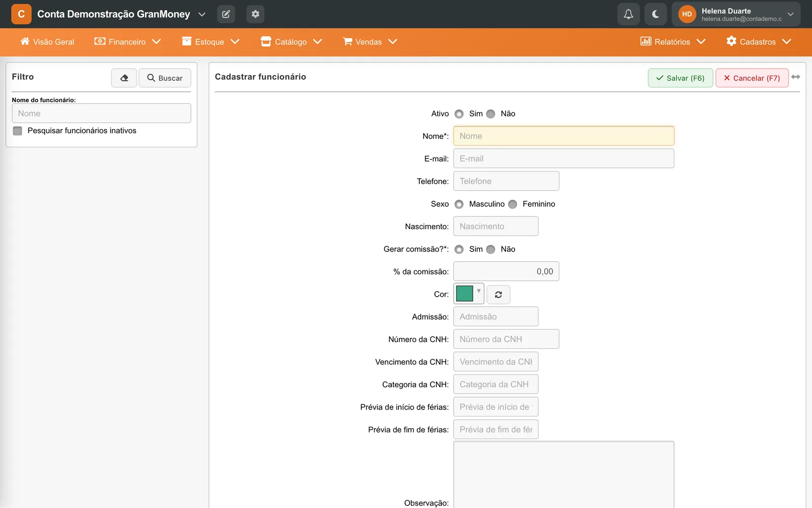Open the Relatórios menu
This screenshot has height=508, width=812.
tap(673, 42)
